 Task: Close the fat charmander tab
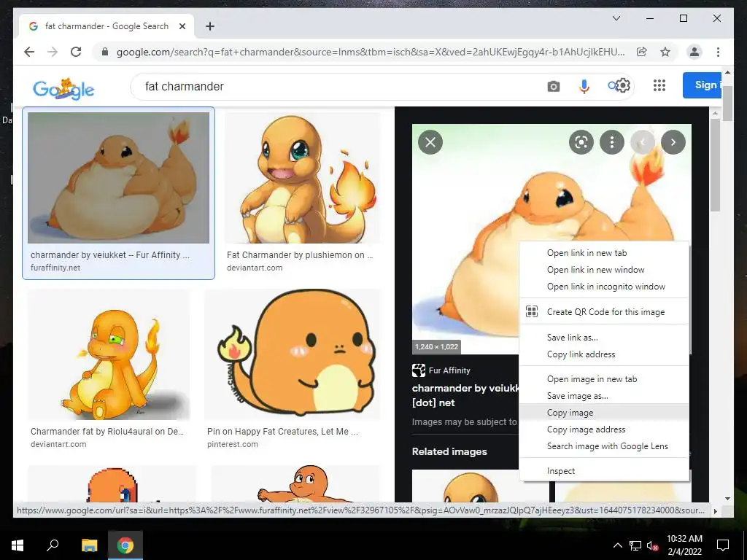(x=182, y=26)
